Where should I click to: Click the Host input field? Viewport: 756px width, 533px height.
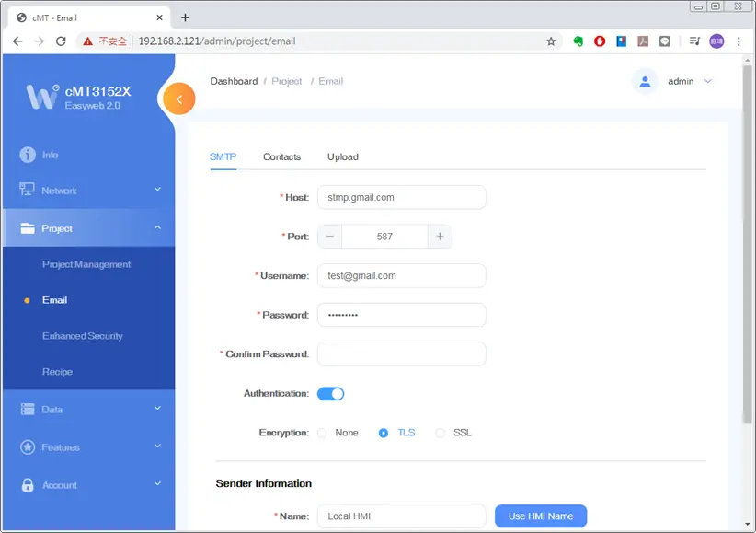[402, 198]
